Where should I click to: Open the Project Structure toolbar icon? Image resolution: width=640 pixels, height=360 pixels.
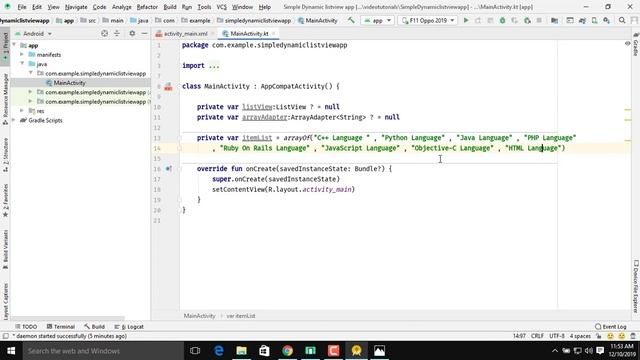click(x=554, y=20)
